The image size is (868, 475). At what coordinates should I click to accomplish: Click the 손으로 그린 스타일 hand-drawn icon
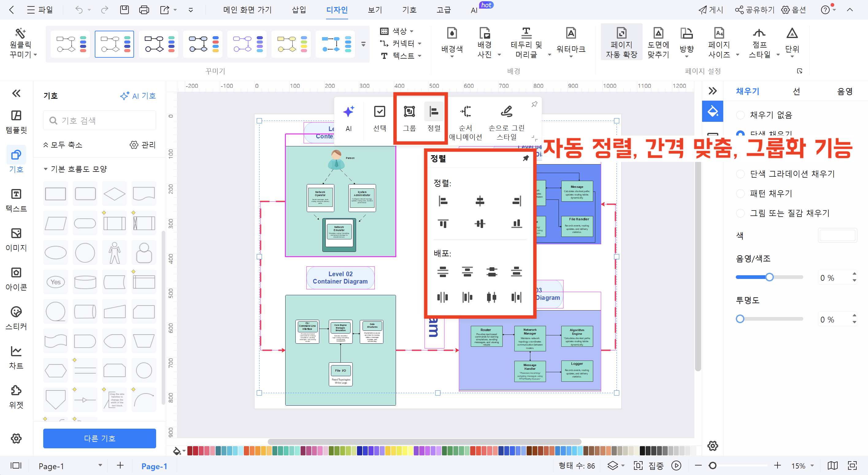coord(506,112)
